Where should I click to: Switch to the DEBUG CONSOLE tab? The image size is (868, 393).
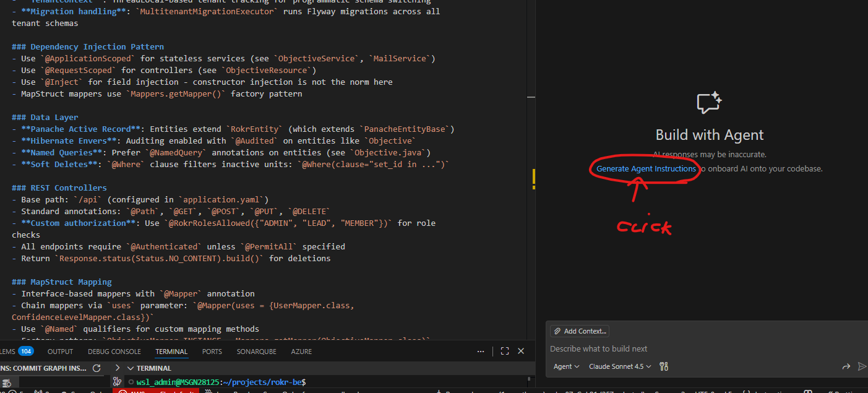click(x=114, y=352)
